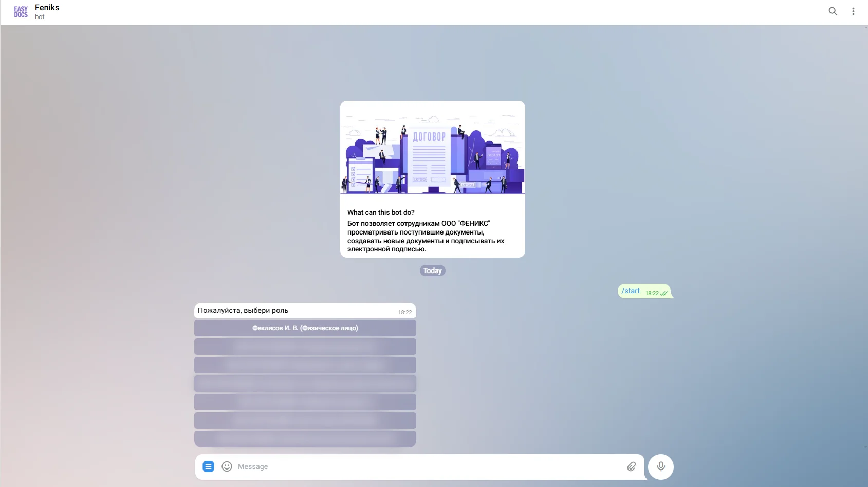Click the last blurred role button in list
The height and width of the screenshot is (487, 868).
pos(305,439)
